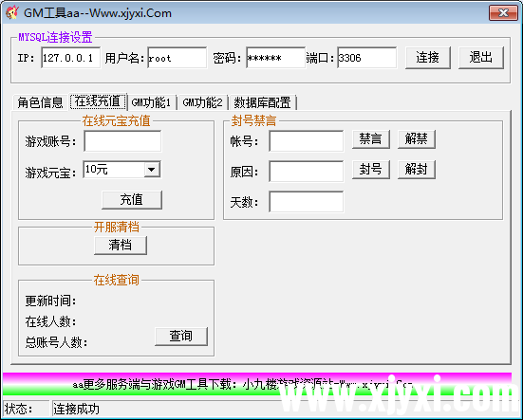
Task: Select the 数据库配置 tab
Action: pyautogui.click(x=262, y=102)
